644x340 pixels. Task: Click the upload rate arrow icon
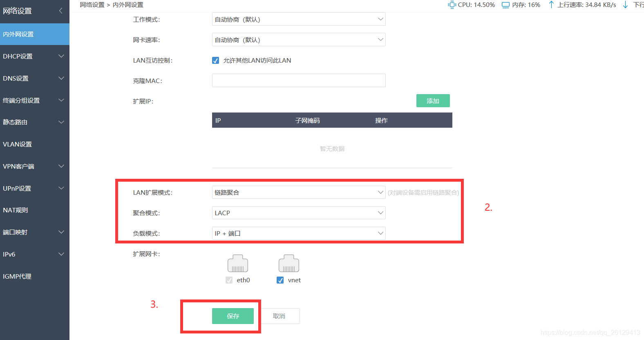pos(551,5)
